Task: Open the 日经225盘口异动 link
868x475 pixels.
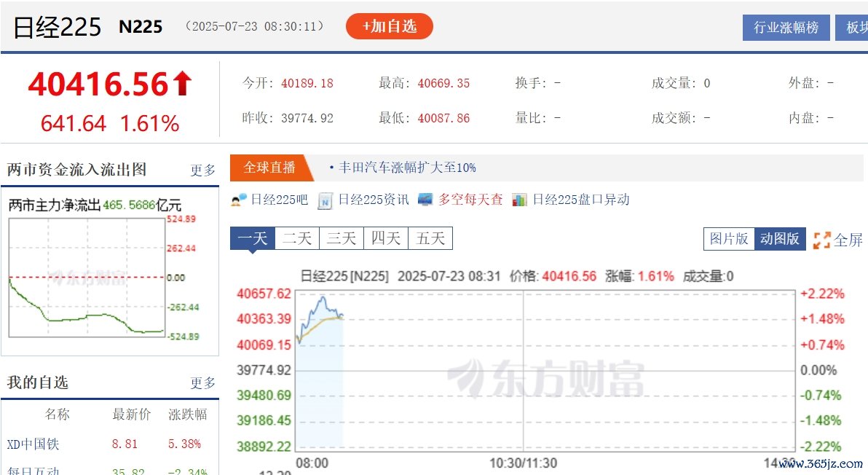Action: pyautogui.click(x=581, y=200)
